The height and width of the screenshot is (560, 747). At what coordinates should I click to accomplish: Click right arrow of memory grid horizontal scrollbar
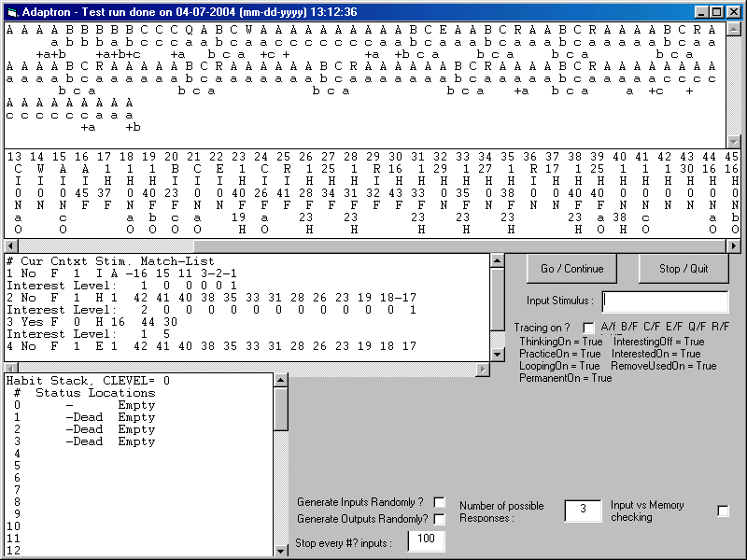click(x=734, y=245)
